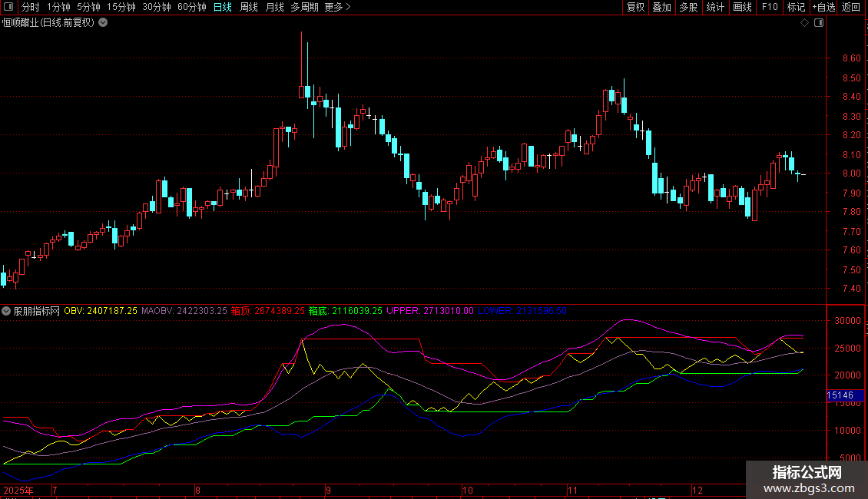Viewport: 868px width, 499px height.
Task: Select the 30分钟 period tab
Action: 157,7
